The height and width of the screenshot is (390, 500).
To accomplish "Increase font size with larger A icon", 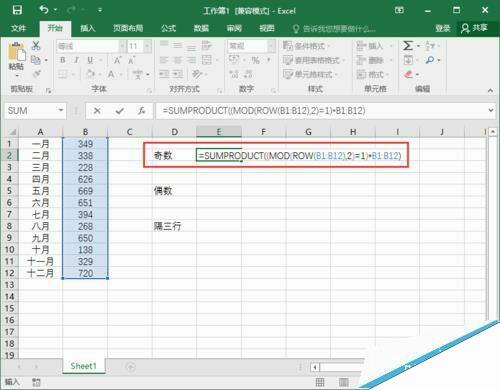I will [x=117, y=60].
